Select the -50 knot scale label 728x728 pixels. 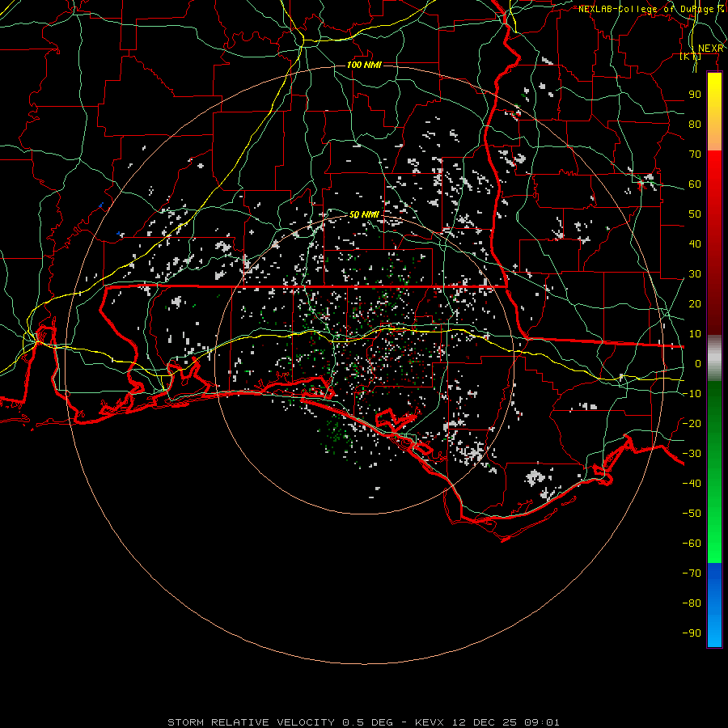click(692, 513)
